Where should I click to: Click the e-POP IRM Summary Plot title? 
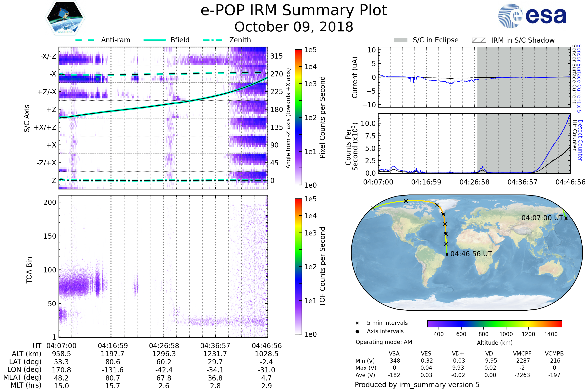click(294, 11)
